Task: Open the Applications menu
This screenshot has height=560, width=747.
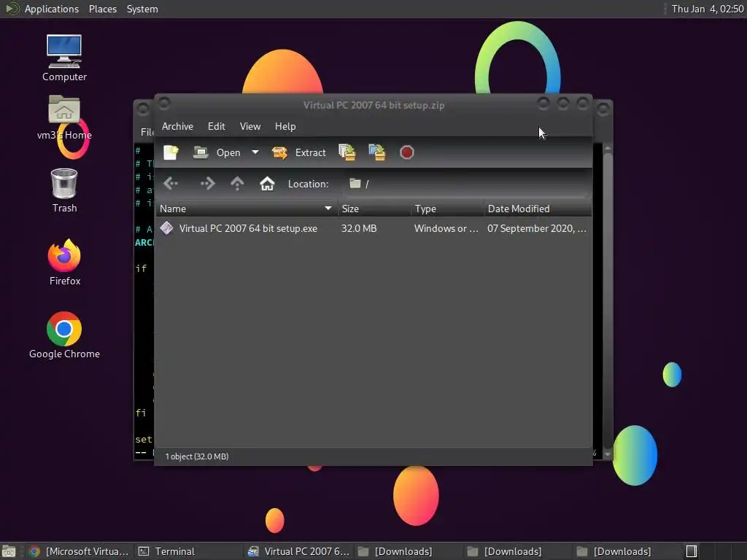Action: point(52,9)
